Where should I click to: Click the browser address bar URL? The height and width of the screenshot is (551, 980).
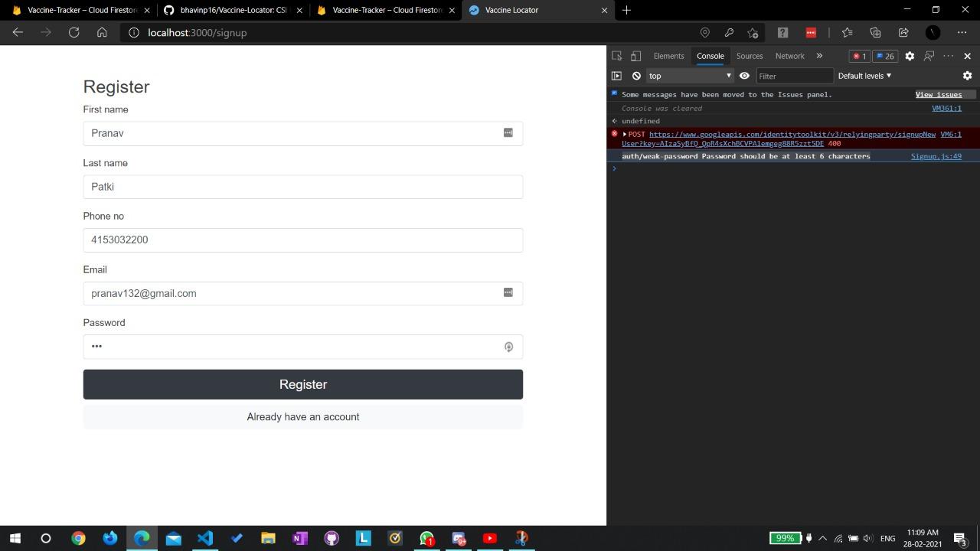pyautogui.click(x=198, y=32)
